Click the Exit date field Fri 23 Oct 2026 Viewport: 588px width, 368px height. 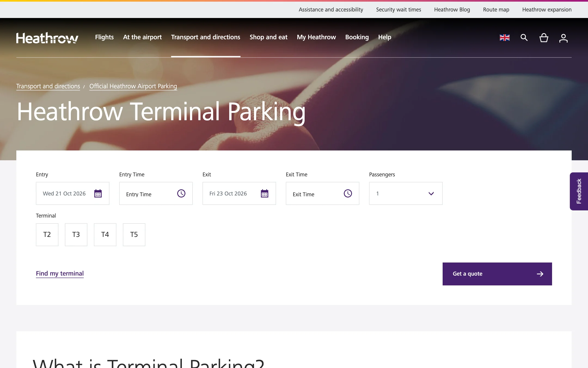(x=239, y=193)
